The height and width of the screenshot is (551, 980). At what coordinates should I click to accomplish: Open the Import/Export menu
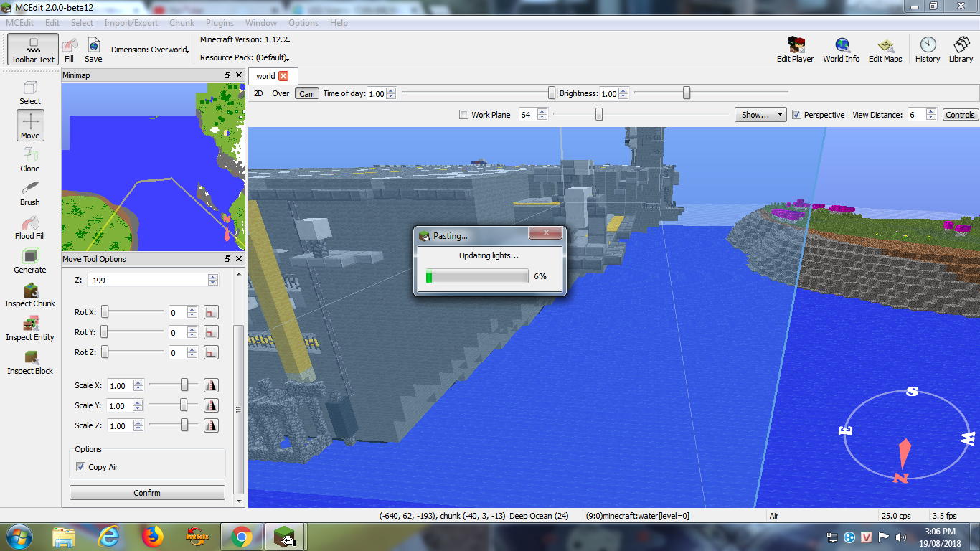coord(131,23)
